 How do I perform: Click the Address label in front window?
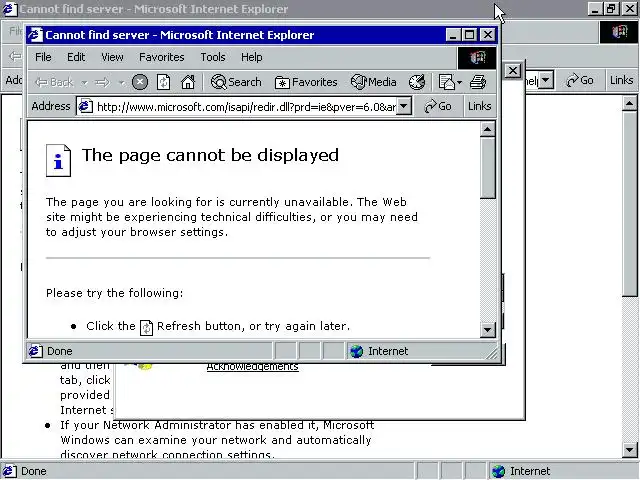(51, 107)
